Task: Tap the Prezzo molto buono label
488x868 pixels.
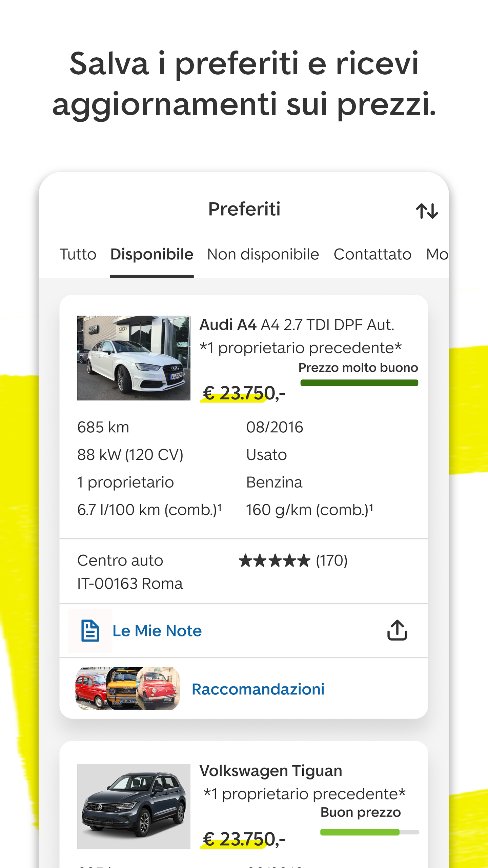Action: point(358,368)
